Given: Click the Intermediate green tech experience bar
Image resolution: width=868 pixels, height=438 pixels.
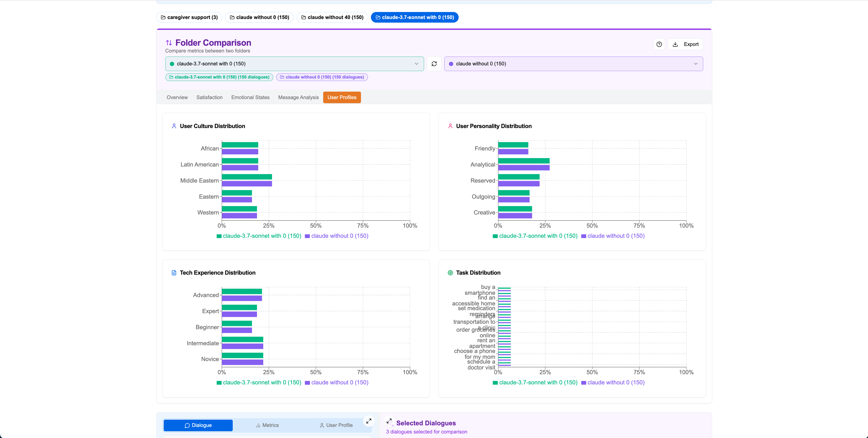Looking at the screenshot, I should pos(242,339).
